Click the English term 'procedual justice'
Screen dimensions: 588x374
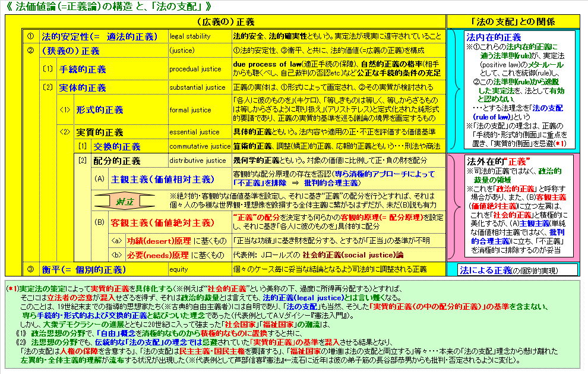point(195,69)
